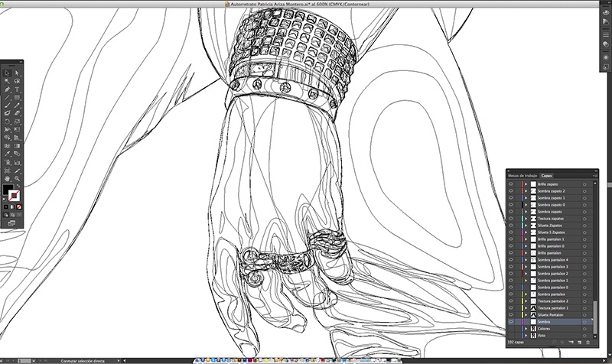The height and width of the screenshot is (364, 612).
Task: Select the Selection arrow tool
Action: (x=8, y=72)
